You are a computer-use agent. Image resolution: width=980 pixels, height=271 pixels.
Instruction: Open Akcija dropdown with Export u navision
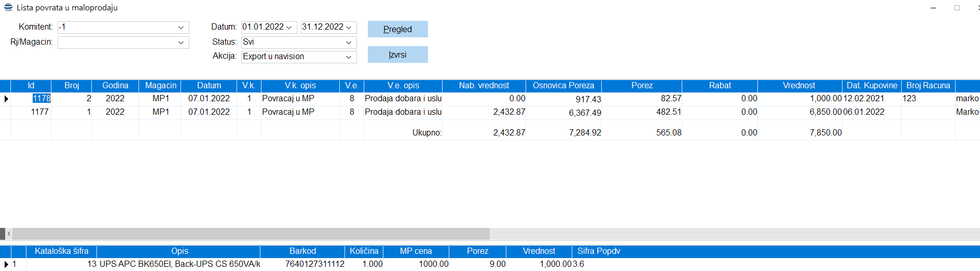click(x=349, y=57)
